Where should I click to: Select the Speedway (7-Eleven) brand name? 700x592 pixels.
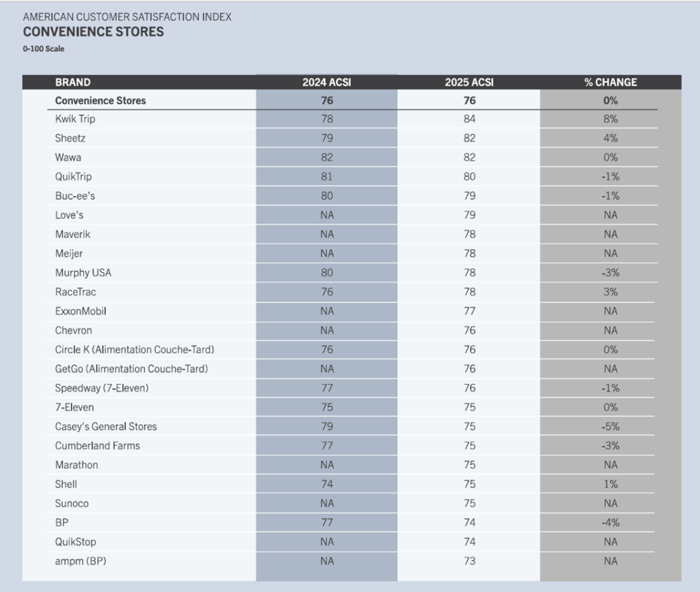[x=102, y=388]
